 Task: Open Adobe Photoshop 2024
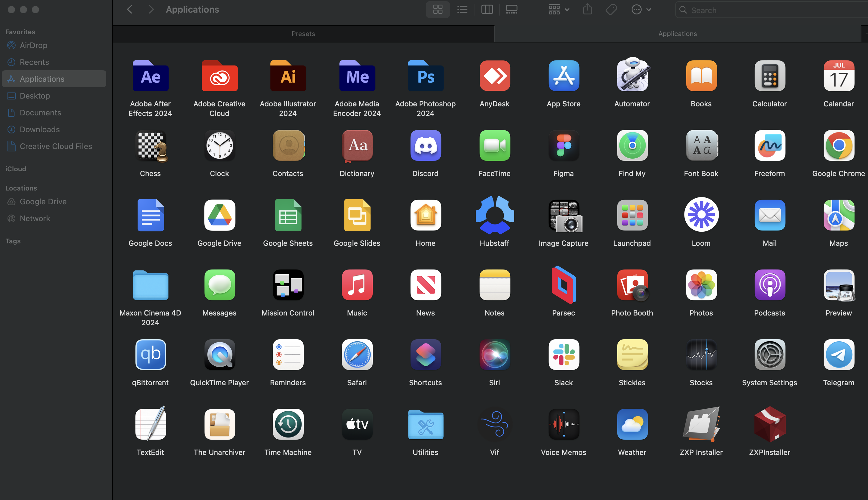point(425,76)
